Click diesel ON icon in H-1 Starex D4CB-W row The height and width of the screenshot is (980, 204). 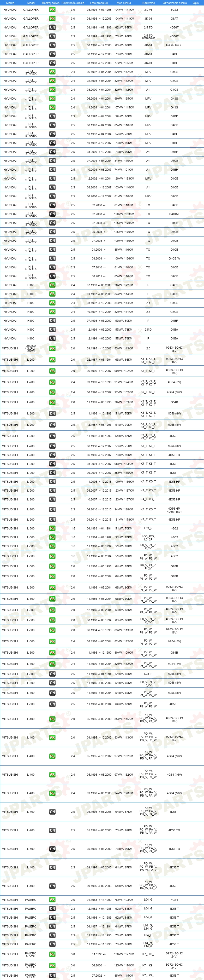click(x=52, y=258)
